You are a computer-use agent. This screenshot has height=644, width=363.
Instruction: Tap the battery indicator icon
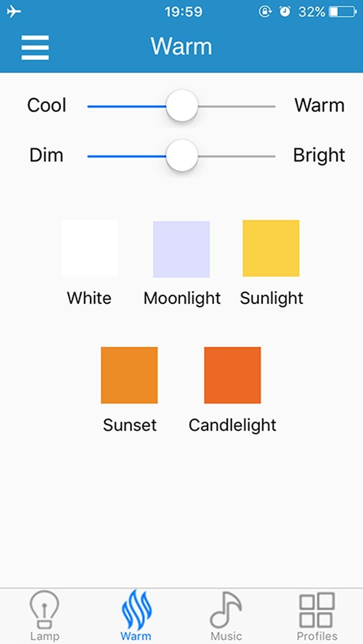(x=342, y=12)
